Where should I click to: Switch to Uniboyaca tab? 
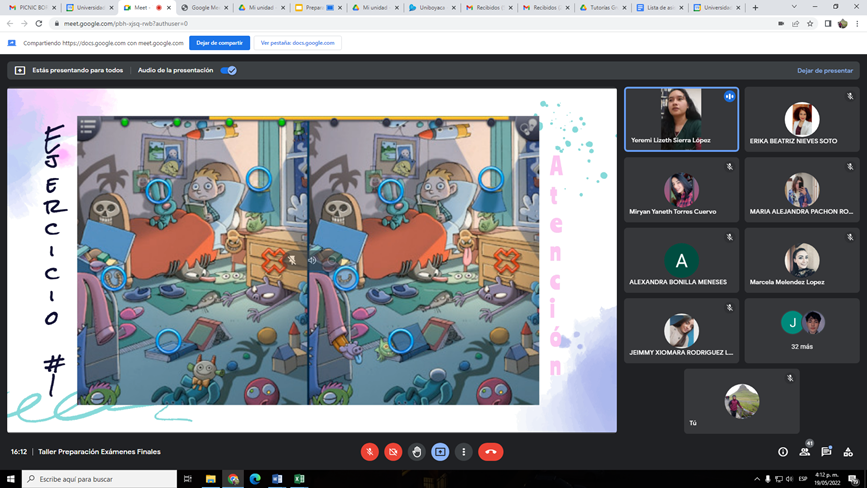pos(432,8)
